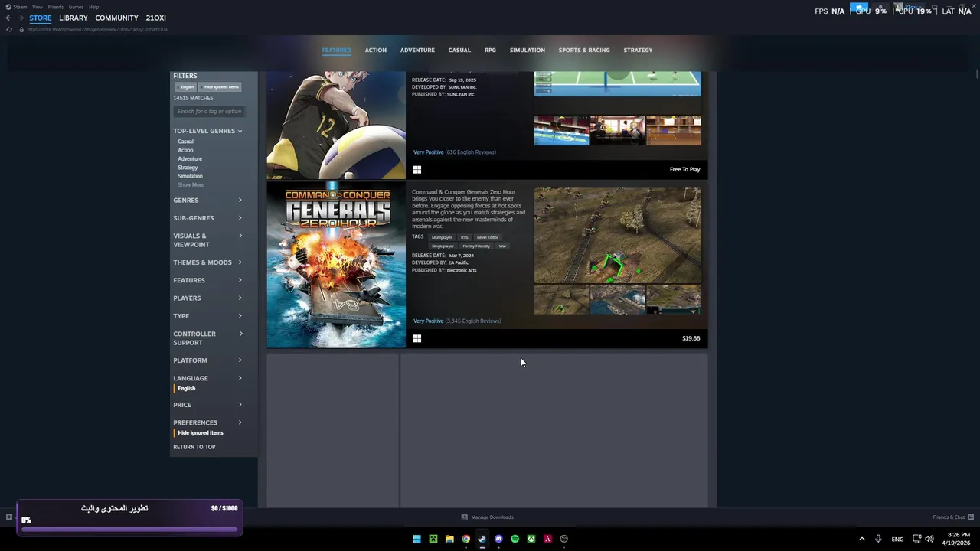The height and width of the screenshot is (551, 980).
Task: Open Manage Downloads
Action: coord(488,517)
